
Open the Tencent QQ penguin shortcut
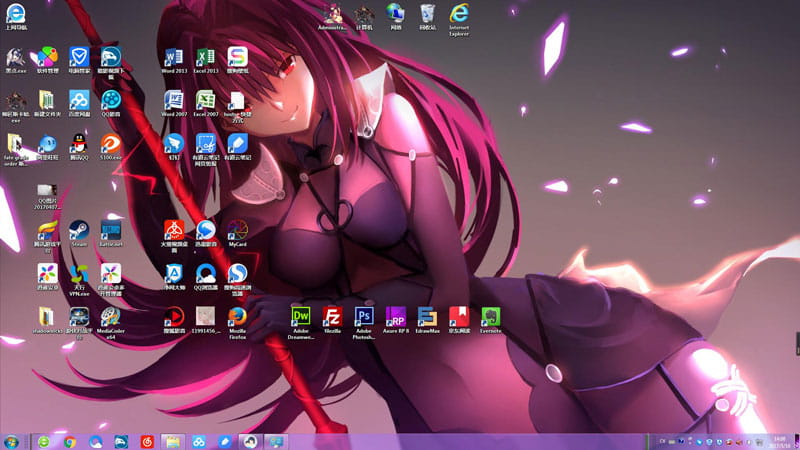pyautogui.click(x=79, y=144)
